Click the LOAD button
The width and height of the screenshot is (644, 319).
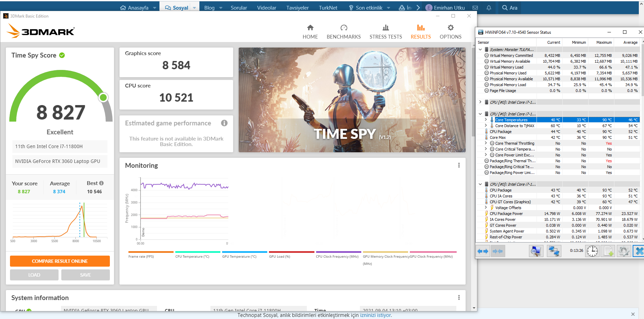(x=34, y=275)
